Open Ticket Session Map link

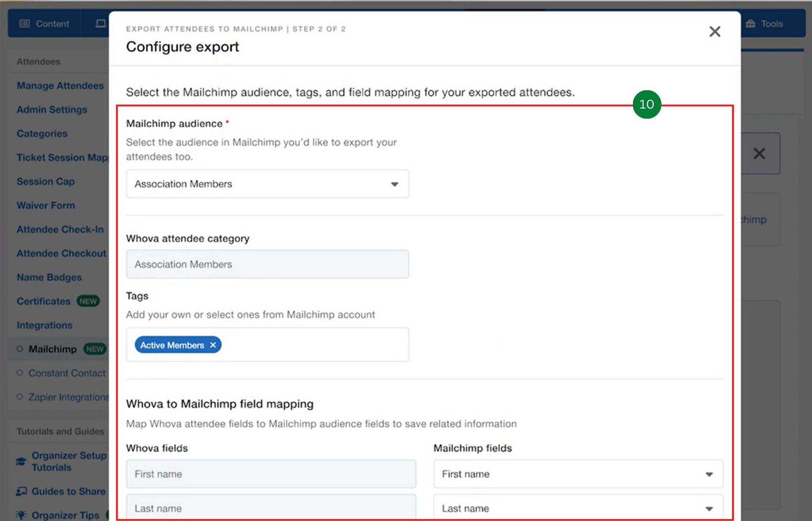63,158
